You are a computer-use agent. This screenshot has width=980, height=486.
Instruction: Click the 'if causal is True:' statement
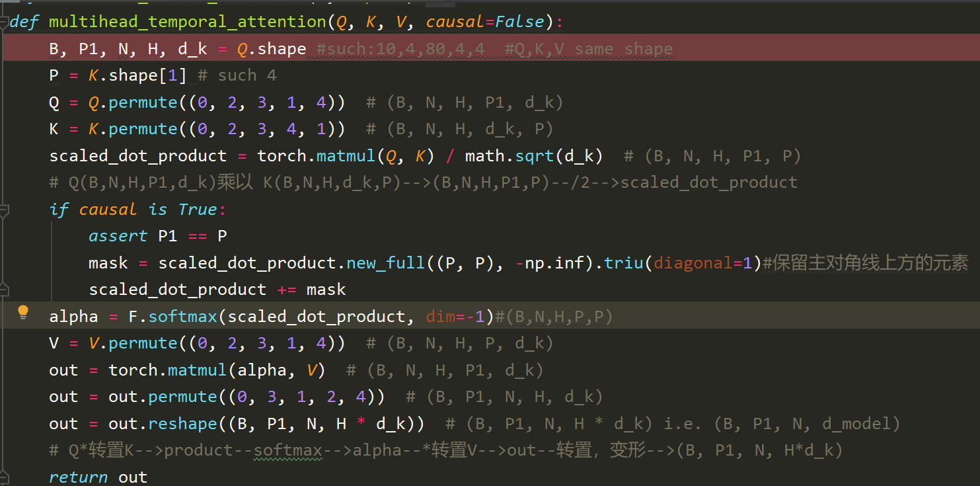click(137, 210)
